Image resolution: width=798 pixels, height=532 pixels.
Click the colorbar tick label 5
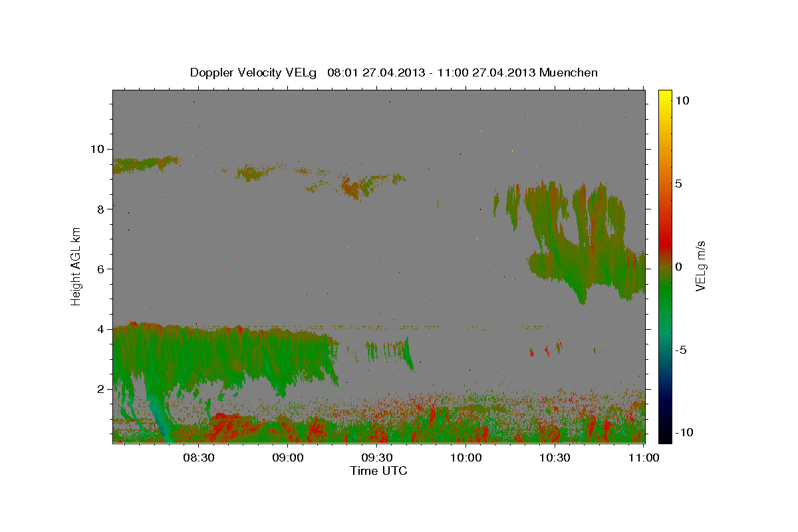tap(678, 184)
